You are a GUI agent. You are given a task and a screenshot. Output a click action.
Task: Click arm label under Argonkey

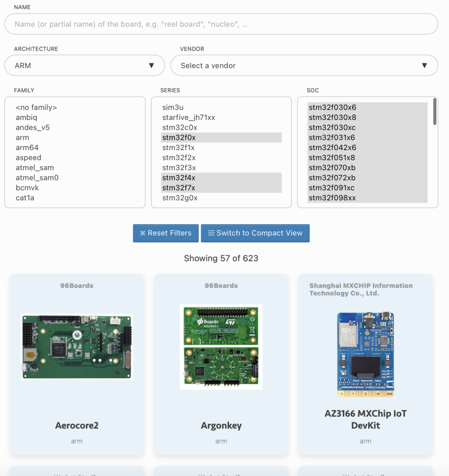coord(221,441)
